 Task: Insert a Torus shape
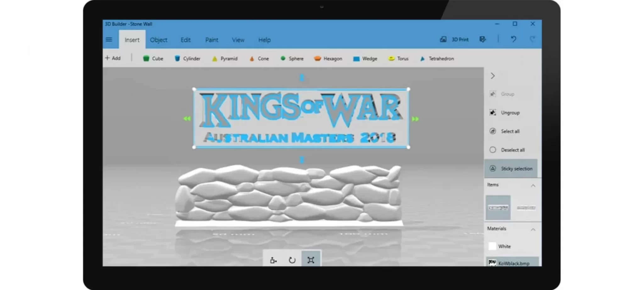click(x=398, y=59)
